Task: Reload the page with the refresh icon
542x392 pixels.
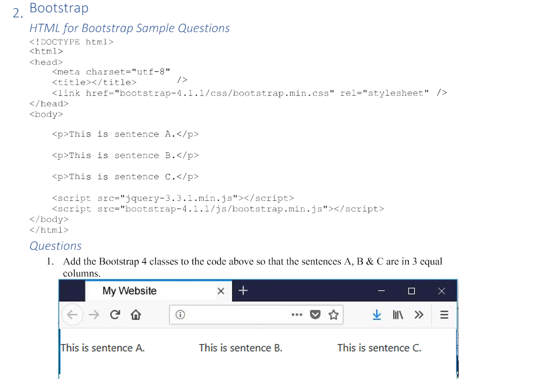Action: 115,314
